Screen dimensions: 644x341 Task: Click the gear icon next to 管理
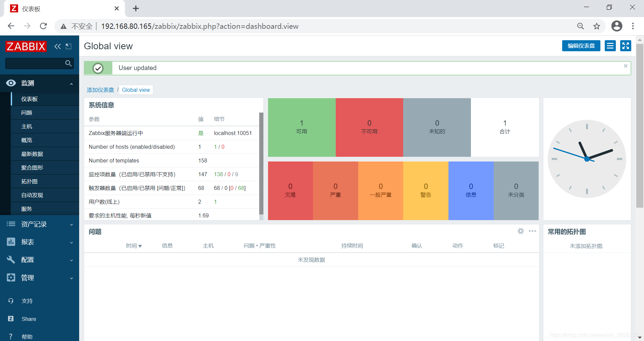tap(11, 278)
